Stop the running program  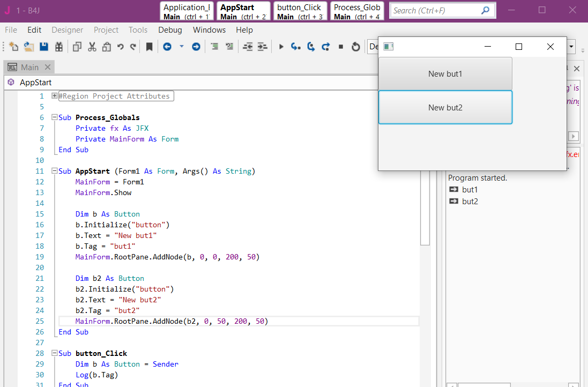coord(341,47)
